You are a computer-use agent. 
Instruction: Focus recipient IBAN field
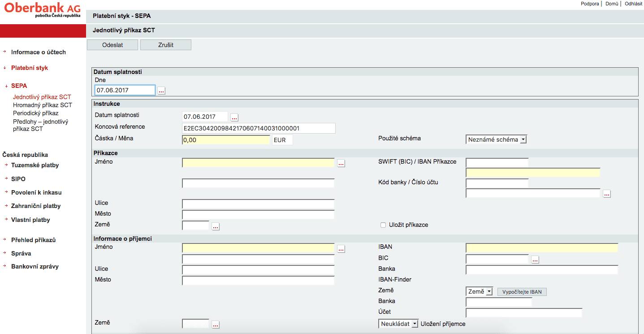click(x=542, y=248)
